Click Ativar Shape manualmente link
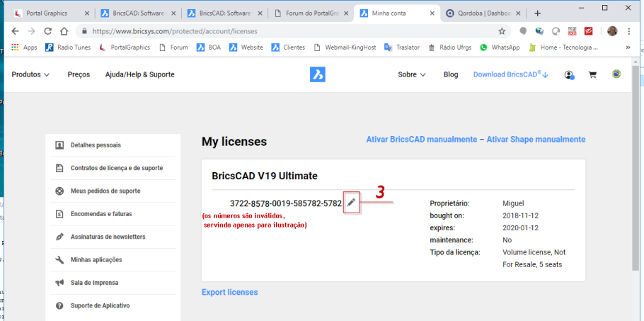644x321 pixels. 536,139
